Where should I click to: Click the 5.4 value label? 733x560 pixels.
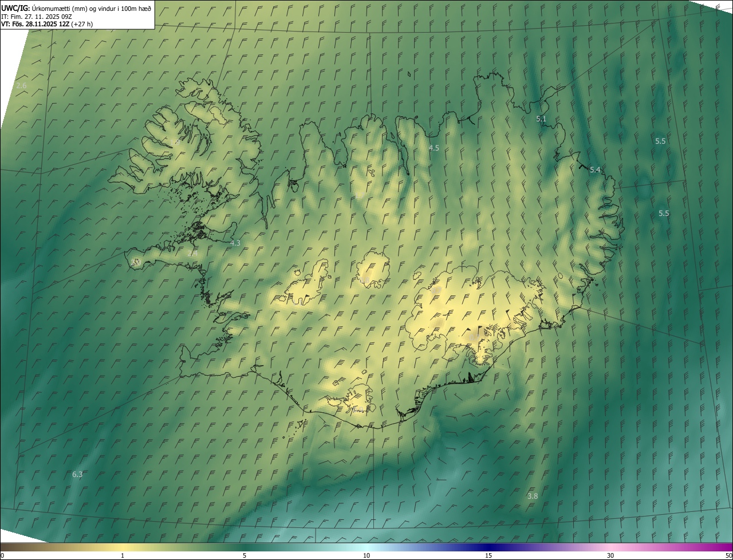pos(595,170)
